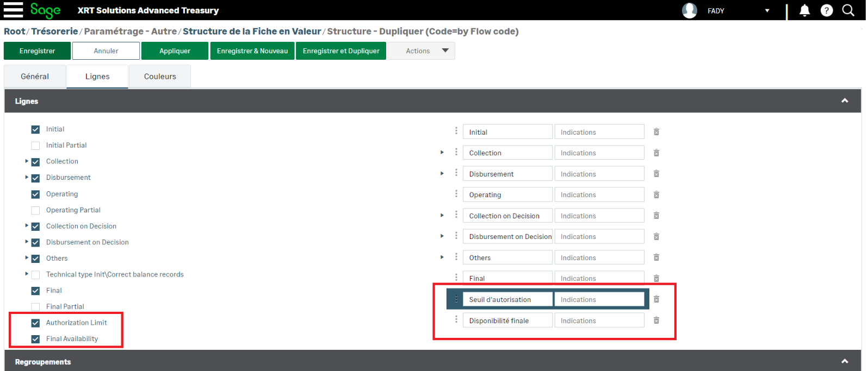Open the help question mark icon
The image size is (868, 371).
pyautogui.click(x=826, y=10)
